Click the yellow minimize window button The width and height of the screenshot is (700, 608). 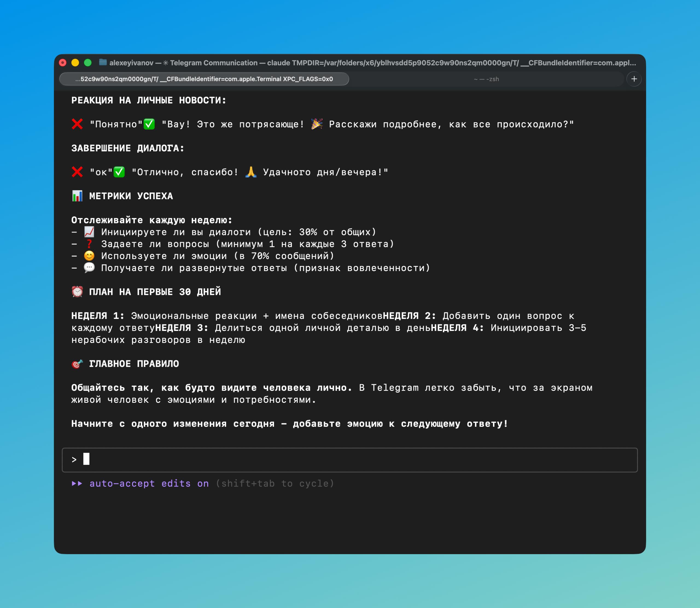click(x=75, y=63)
